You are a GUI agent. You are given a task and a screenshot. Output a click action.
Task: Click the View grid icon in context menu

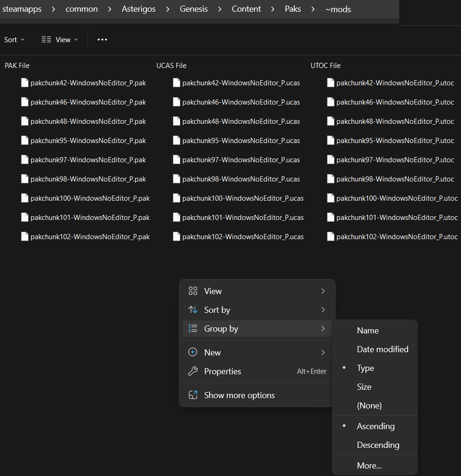(x=193, y=291)
